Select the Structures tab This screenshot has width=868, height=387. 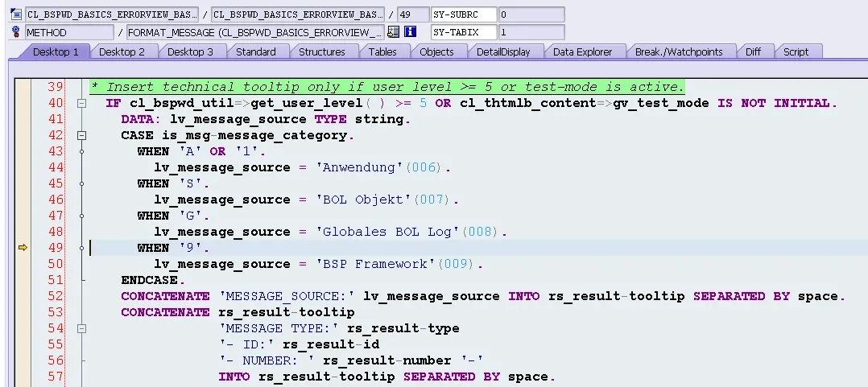pos(321,52)
